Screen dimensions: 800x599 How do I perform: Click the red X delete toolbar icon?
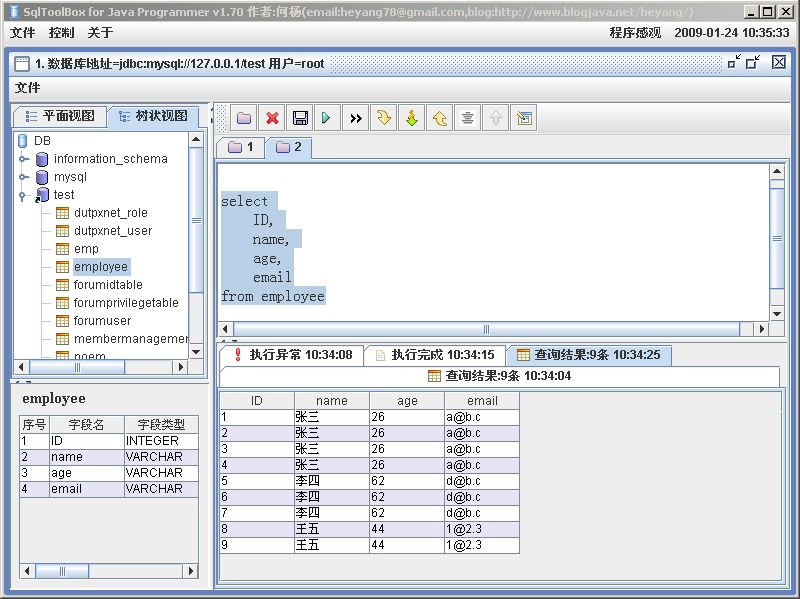[x=272, y=118]
